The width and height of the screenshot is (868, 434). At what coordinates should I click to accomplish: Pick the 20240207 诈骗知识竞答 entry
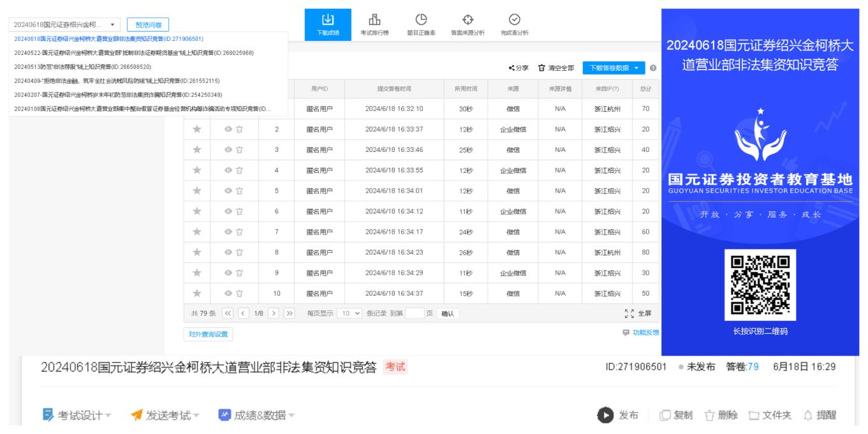[x=118, y=95]
